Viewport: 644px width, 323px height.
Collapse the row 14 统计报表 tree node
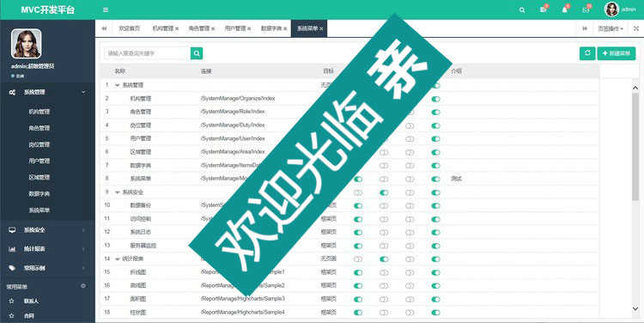click(x=118, y=259)
